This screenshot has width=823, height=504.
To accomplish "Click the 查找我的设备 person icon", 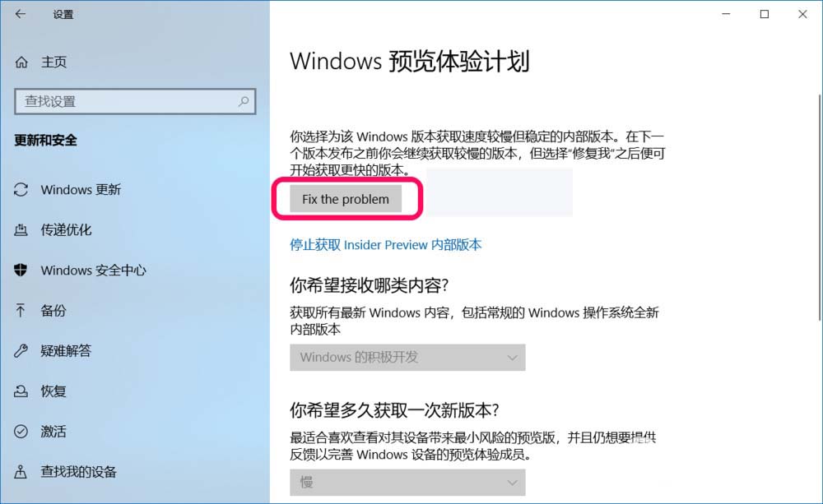I will [x=21, y=472].
